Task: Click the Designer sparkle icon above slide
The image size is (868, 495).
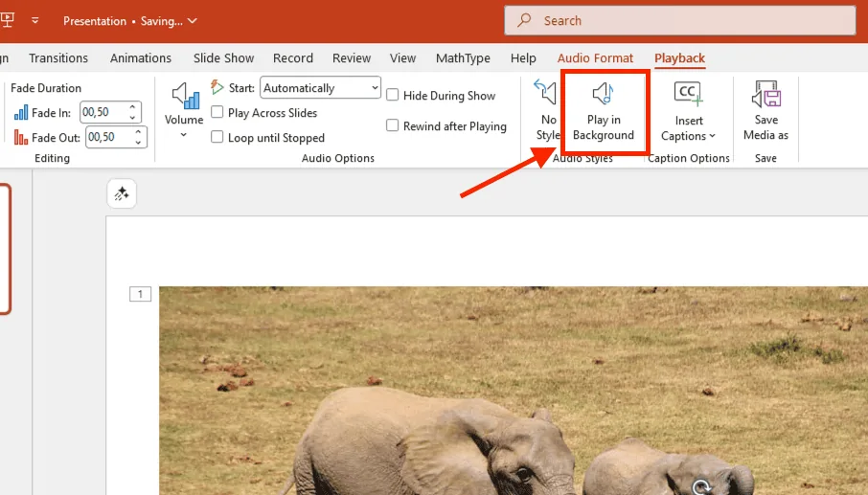Action: point(122,194)
